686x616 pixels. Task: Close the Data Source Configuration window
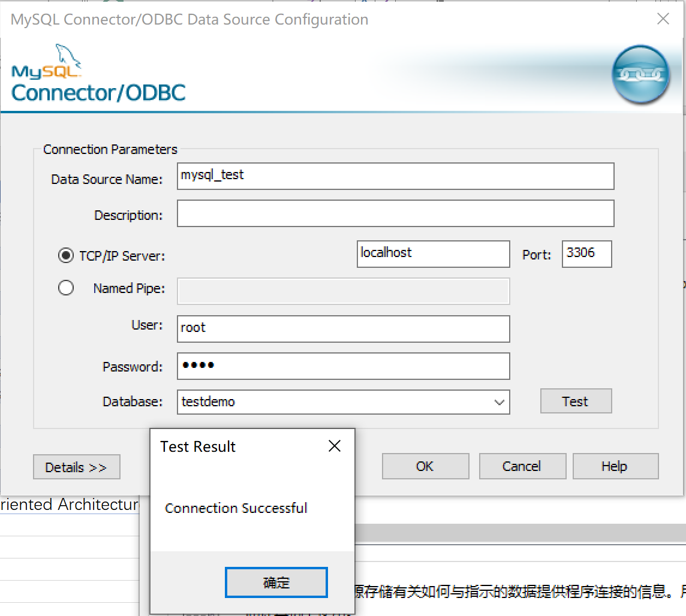[x=663, y=19]
